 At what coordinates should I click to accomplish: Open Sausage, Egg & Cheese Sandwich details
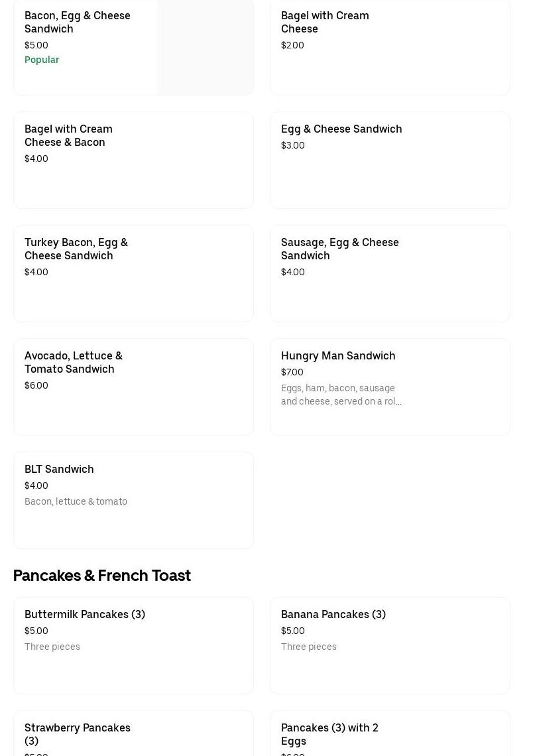pos(340,249)
